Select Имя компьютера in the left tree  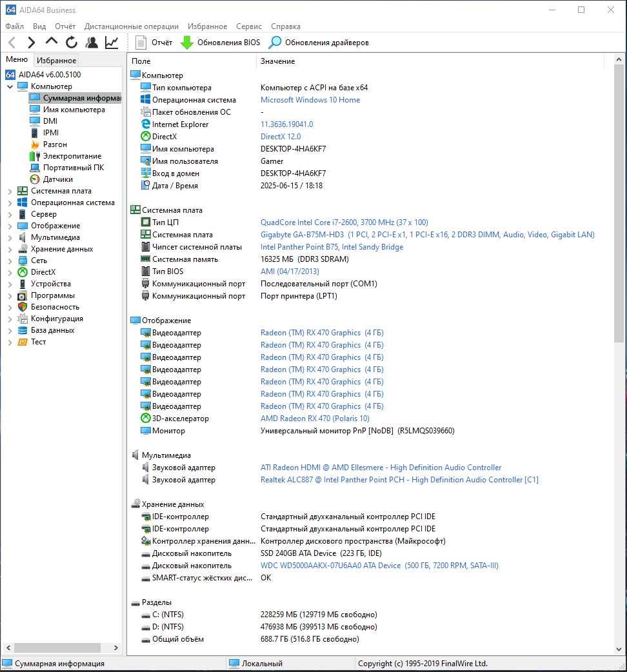coord(74,110)
